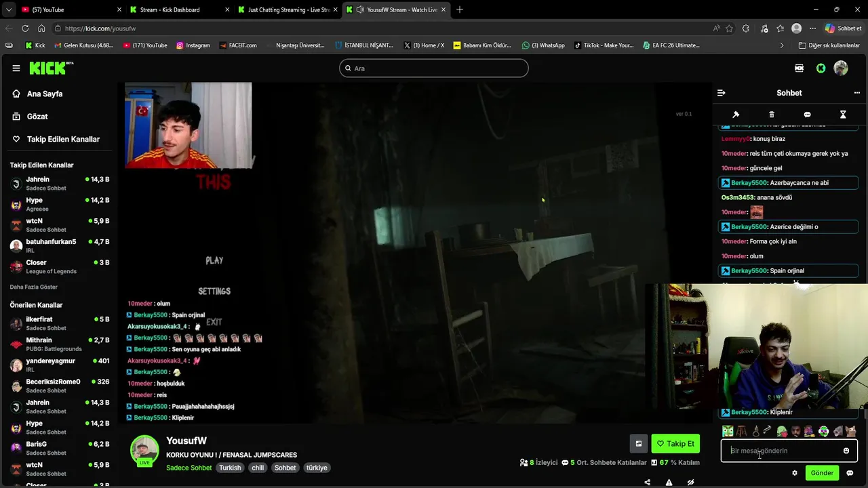Screen dimensions: 868x488
Task: Click the green Kick points icon in header
Action: (821, 68)
